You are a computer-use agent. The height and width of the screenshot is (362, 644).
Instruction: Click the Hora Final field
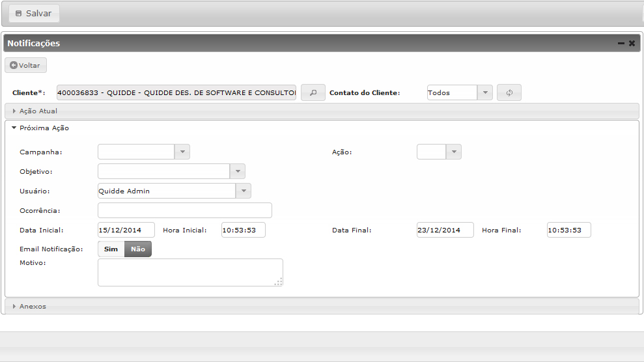[x=569, y=230]
